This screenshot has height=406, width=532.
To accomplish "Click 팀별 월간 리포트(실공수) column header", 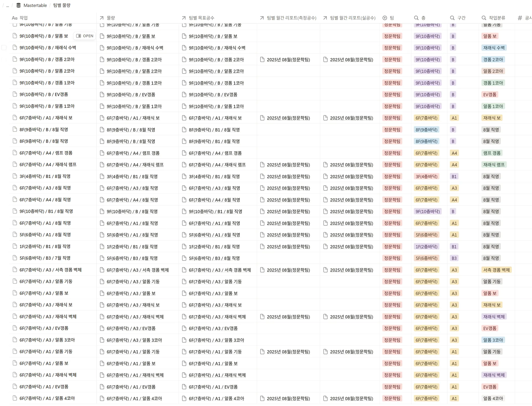I will click(353, 18).
